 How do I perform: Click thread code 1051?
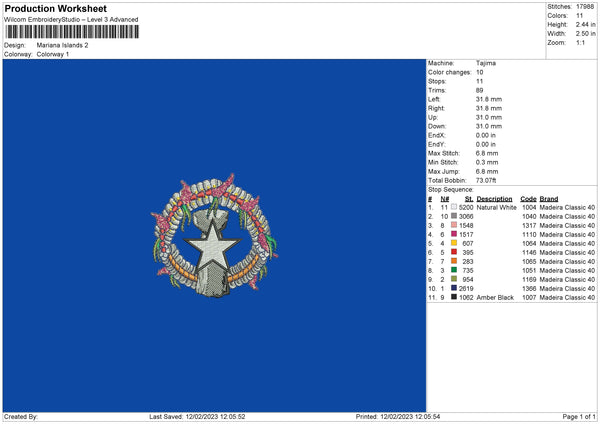pyautogui.click(x=529, y=271)
